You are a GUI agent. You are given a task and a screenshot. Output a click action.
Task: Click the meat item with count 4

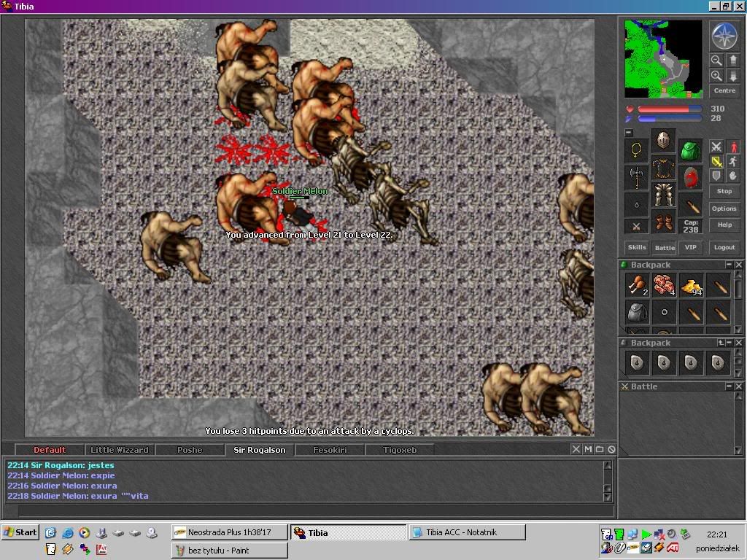tap(664, 285)
